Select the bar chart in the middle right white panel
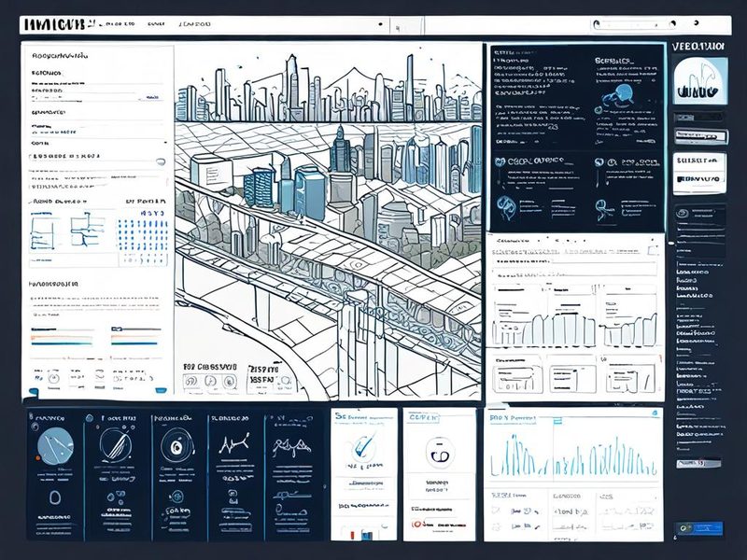 click(x=574, y=329)
